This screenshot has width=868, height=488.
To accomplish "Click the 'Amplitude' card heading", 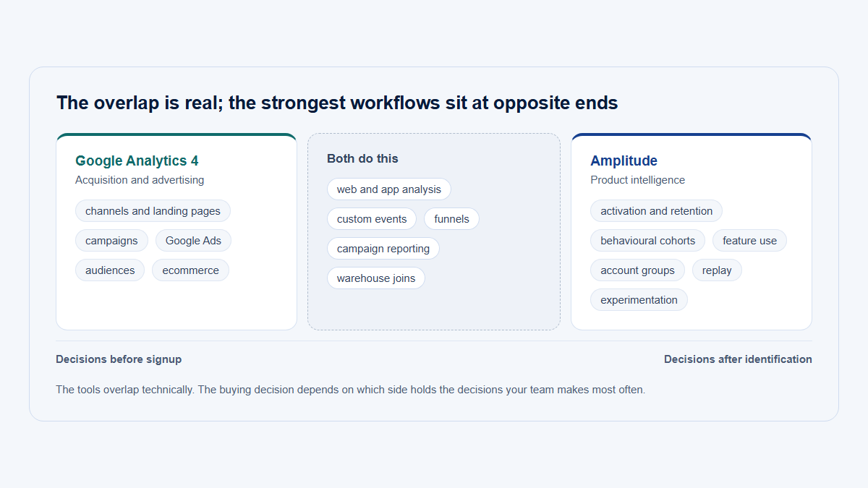I will (624, 160).
